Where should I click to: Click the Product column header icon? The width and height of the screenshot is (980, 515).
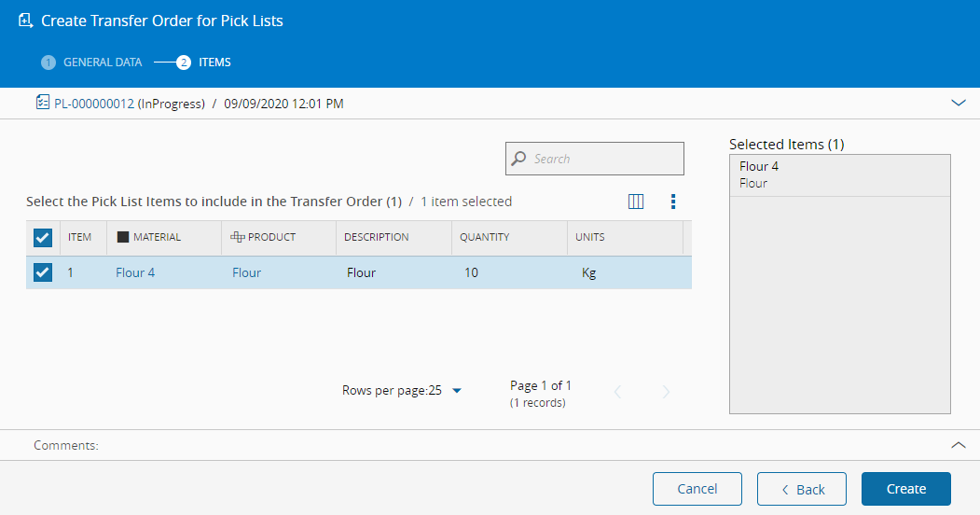pos(238,237)
